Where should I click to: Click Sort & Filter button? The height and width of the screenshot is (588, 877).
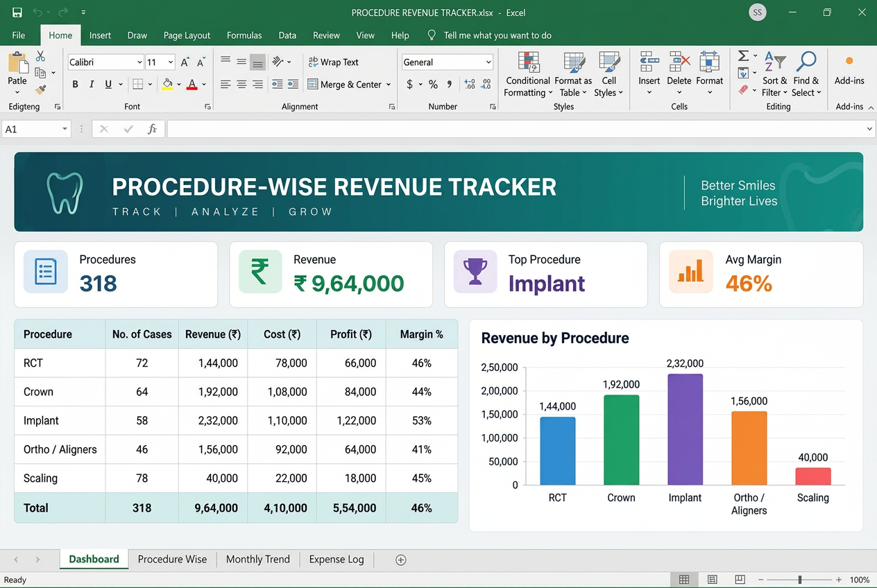[774, 74]
